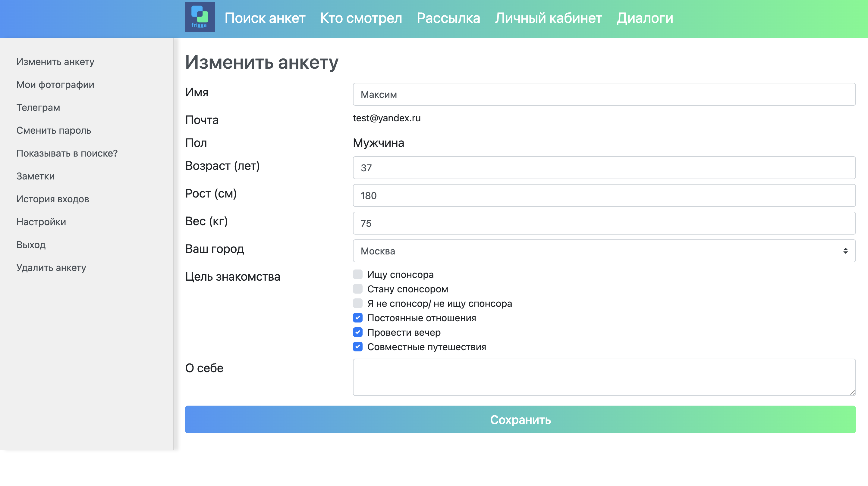The width and height of the screenshot is (868, 486).
Task: Open Настройки in the sidebar
Action: [41, 222]
